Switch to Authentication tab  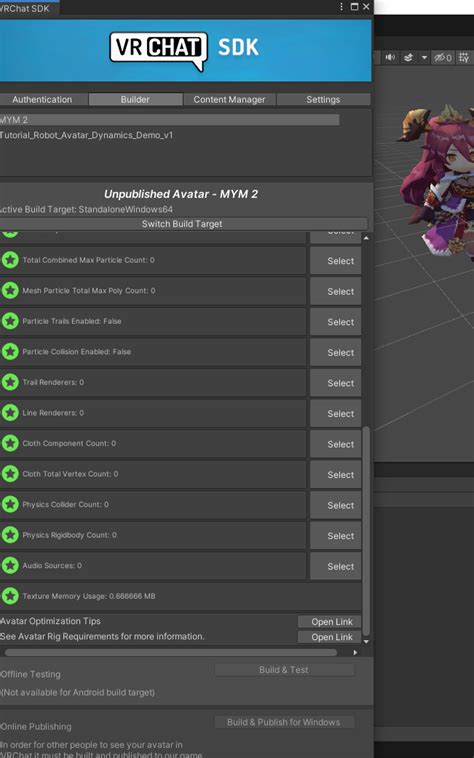43,99
